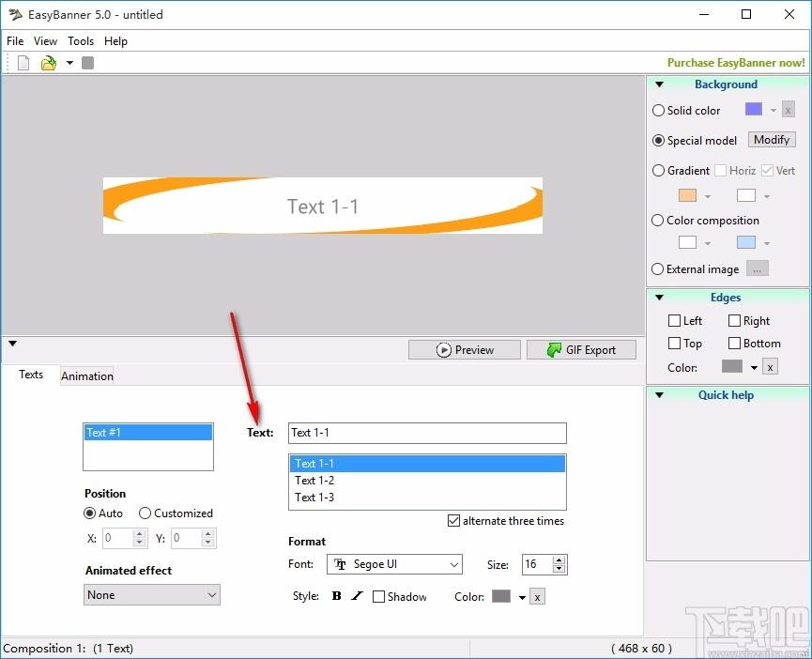Open the Animated effect dropdown
Screen dimensions: 812x659
click(x=152, y=595)
